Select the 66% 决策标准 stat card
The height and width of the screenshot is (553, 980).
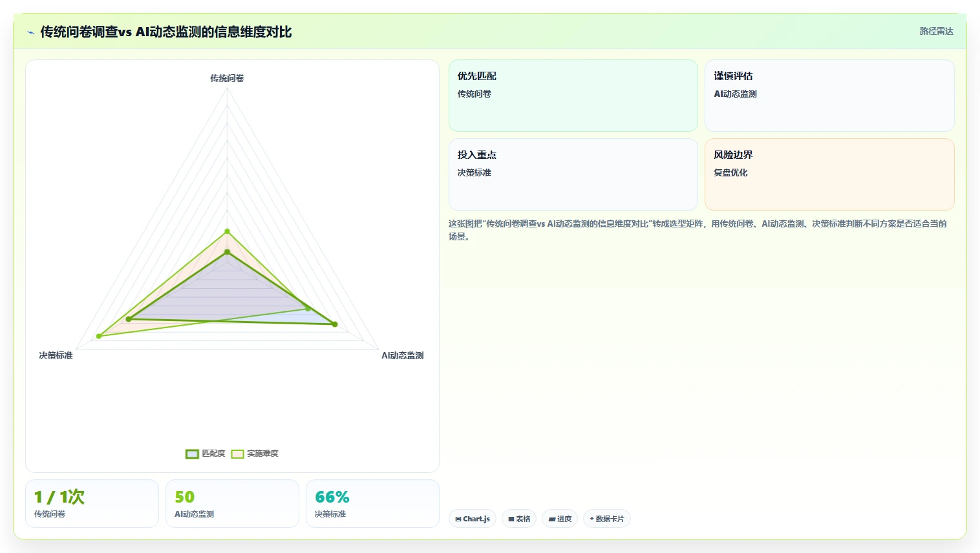point(372,503)
